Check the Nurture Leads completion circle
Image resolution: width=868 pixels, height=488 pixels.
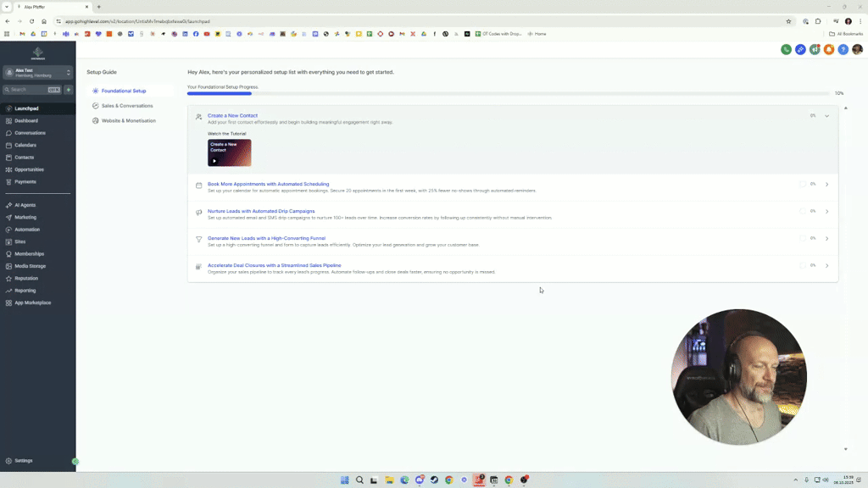pos(803,211)
